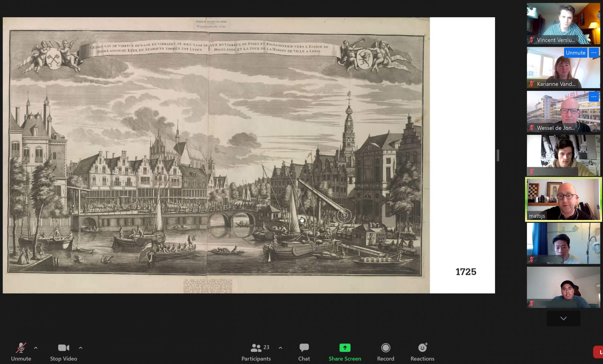Click the muted microphone icon on Vincent's tile
The image size is (603, 364).
click(531, 40)
